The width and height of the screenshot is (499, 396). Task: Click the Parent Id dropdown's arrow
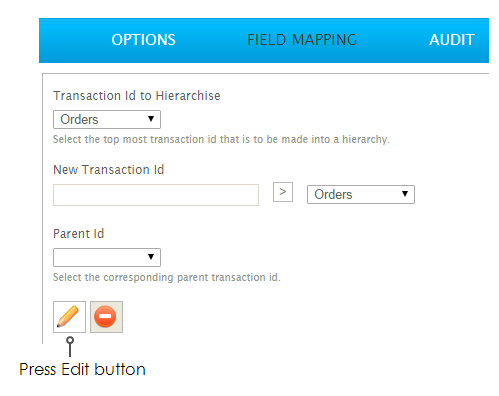point(151,257)
